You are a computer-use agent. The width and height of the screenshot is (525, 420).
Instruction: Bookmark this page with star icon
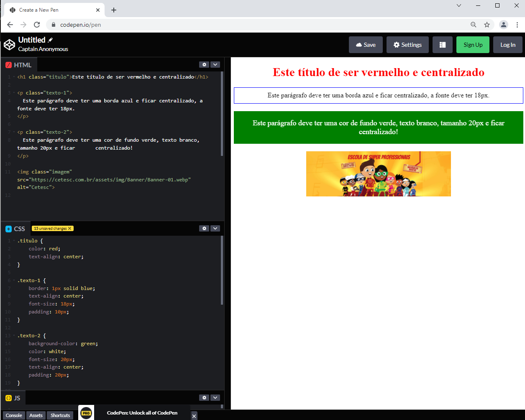click(487, 25)
